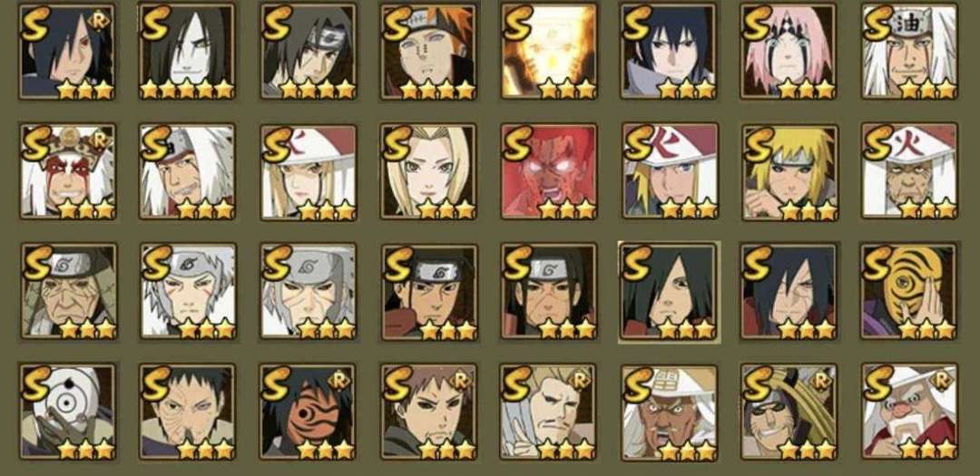Click the blonde woman without hat portrait

click(428, 171)
